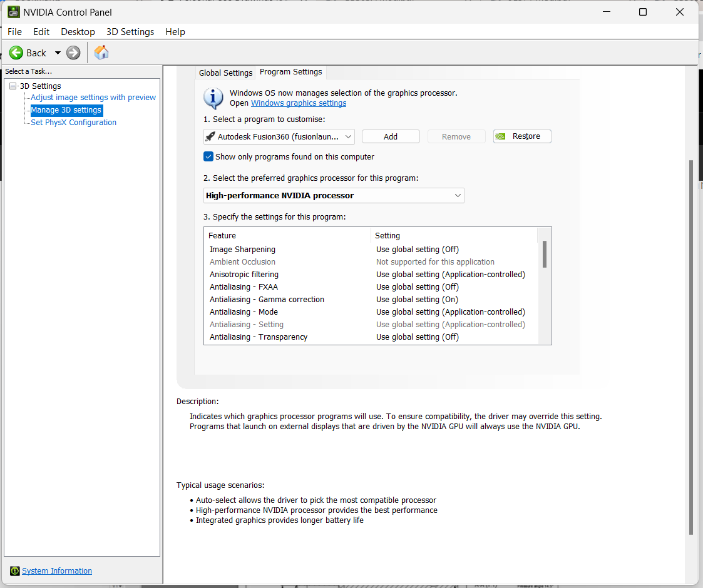Image resolution: width=703 pixels, height=588 pixels.
Task: Open the Desktop menu
Action: click(78, 31)
